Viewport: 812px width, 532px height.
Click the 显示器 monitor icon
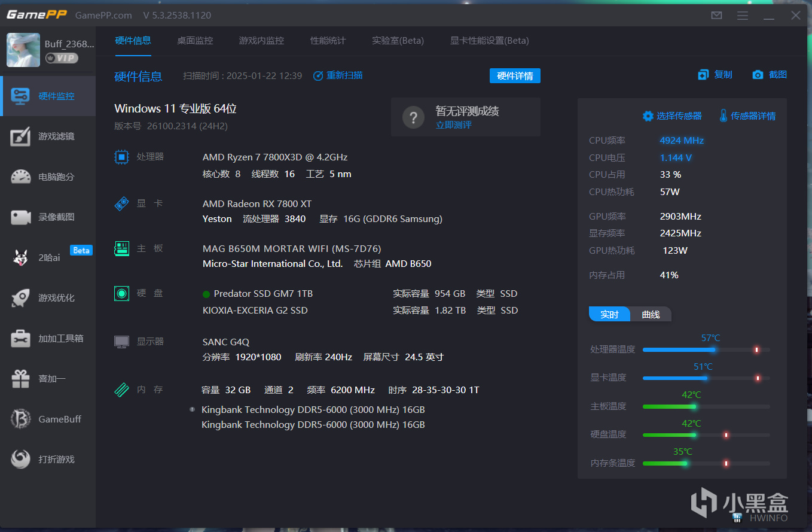tap(121, 342)
